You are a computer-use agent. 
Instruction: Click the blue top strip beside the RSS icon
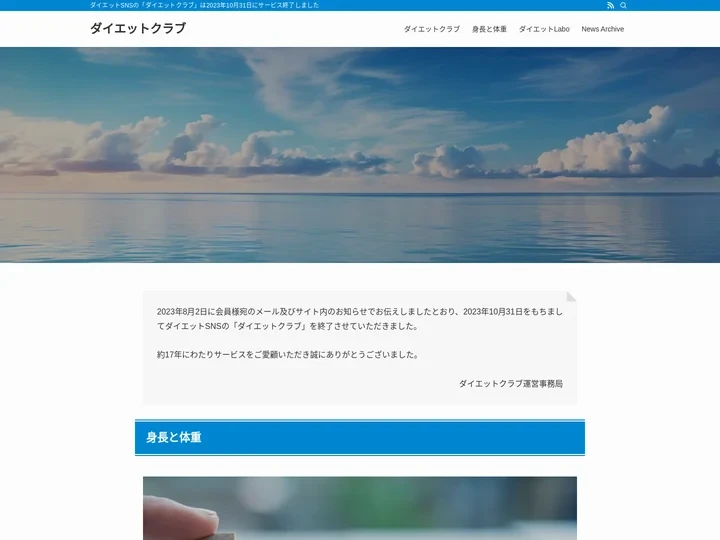click(x=500, y=5)
